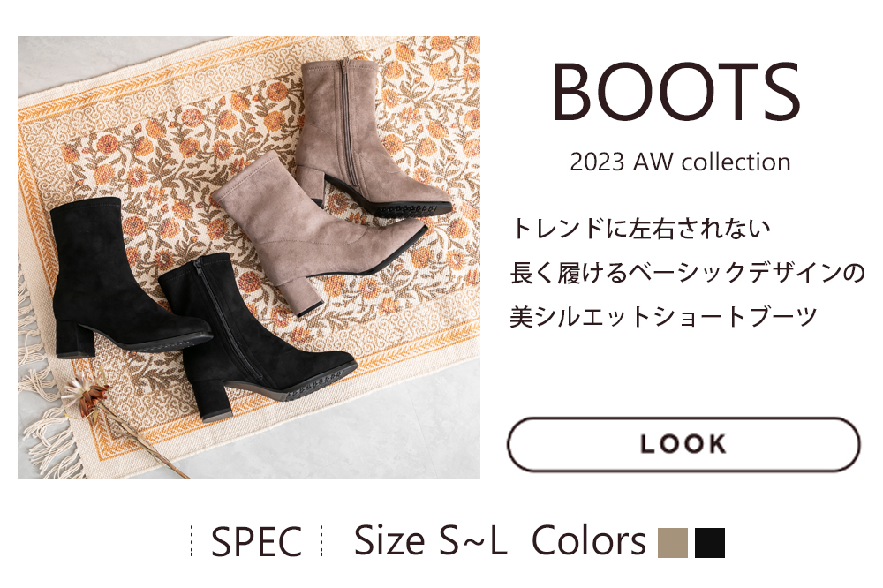The height and width of the screenshot is (588, 883).
Task: Click the dotted divider before SPEC
Action: click(x=192, y=540)
